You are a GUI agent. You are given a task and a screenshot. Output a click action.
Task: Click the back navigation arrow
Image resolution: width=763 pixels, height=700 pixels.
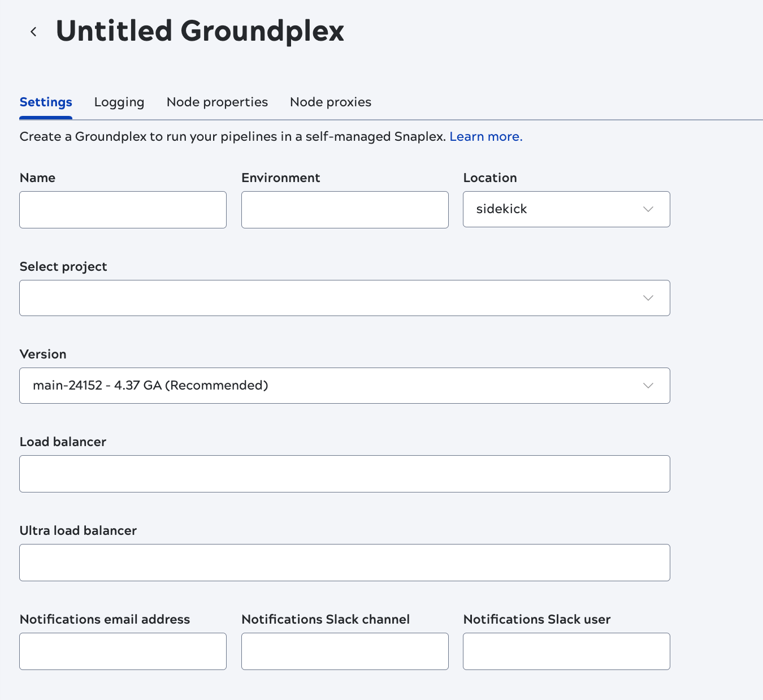click(33, 32)
